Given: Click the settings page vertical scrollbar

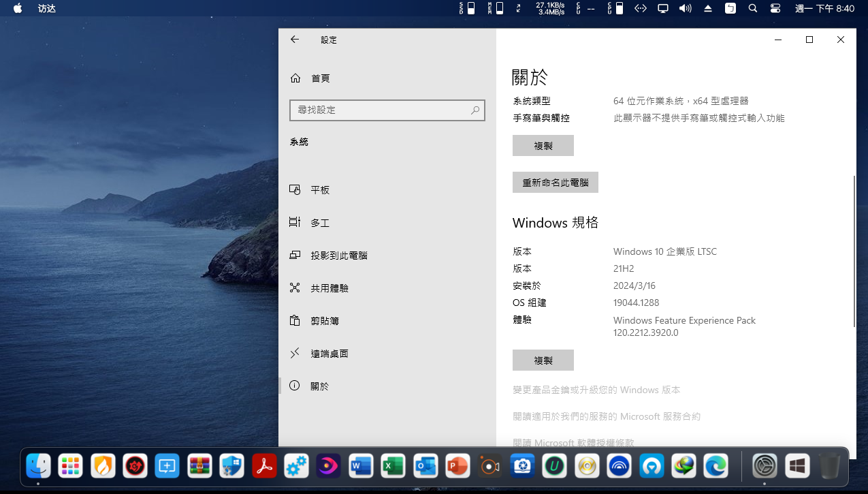Looking at the screenshot, I should click(854, 252).
